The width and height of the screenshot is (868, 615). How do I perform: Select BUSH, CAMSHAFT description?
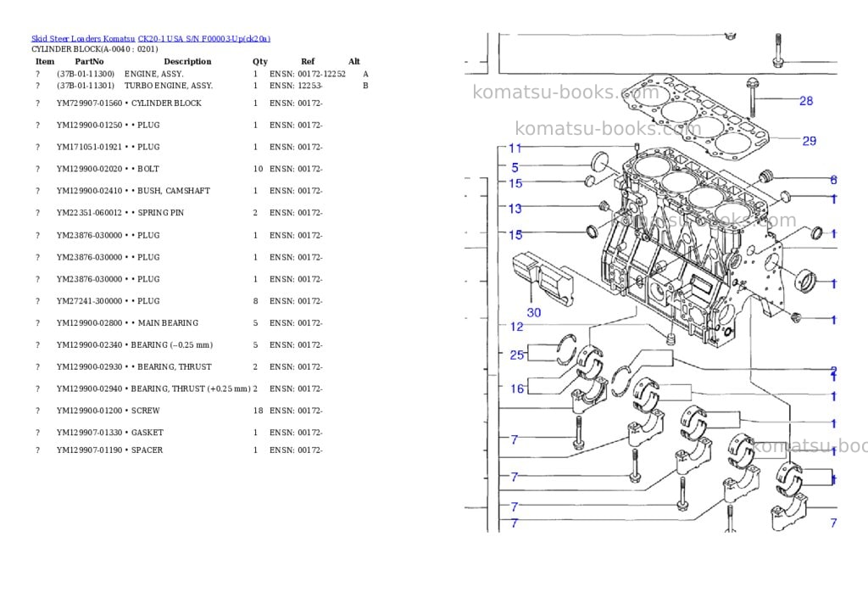[x=174, y=191]
